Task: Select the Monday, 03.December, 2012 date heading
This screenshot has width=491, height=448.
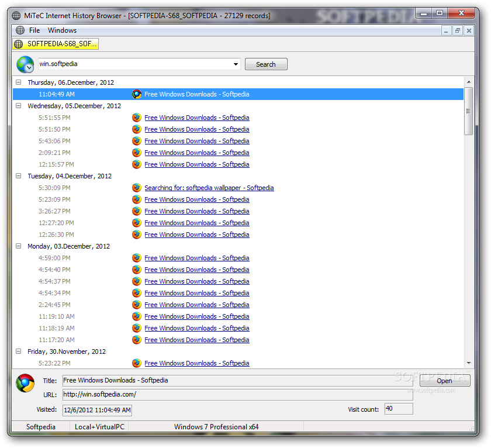Action: pos(68,246)
